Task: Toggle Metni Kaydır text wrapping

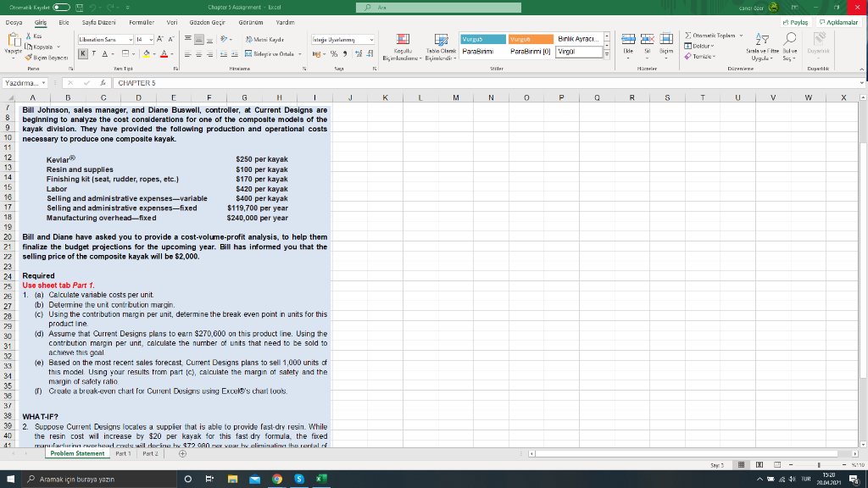Action: (x=266, y=40)
